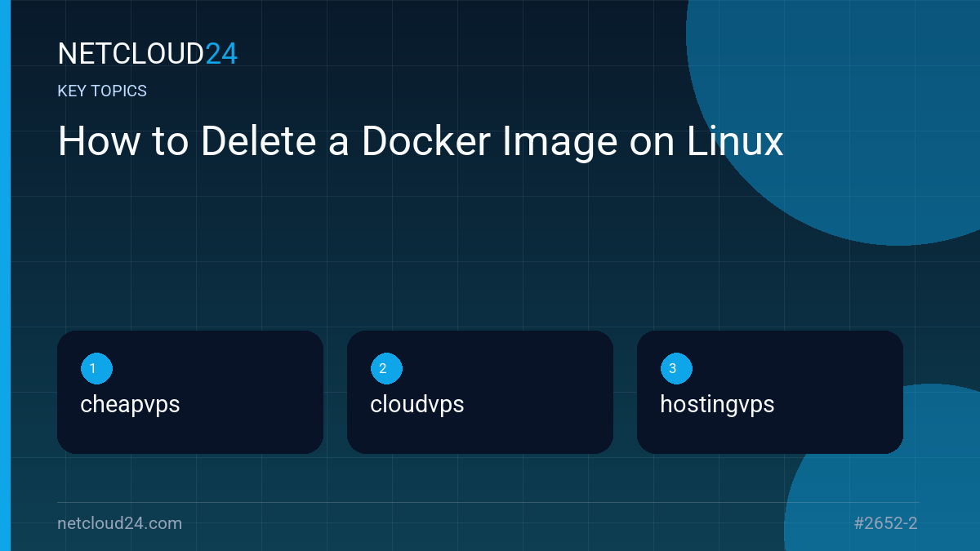
Task: Click the NETCLOUD24 logo text
Action: coord(148,54)
